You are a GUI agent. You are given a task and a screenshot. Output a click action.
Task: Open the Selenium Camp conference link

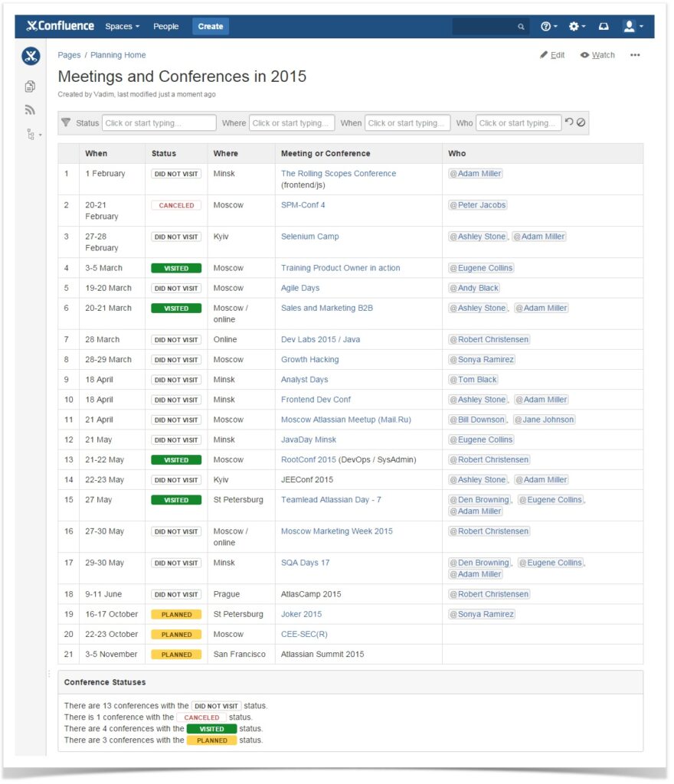[x=310, y=236]
